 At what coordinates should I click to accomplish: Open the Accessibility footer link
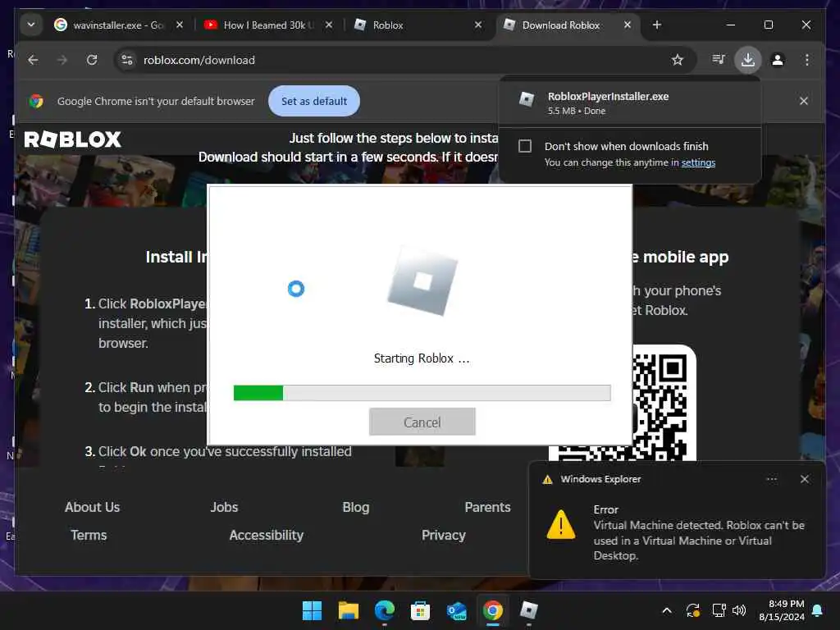click(x=267, y=535)
